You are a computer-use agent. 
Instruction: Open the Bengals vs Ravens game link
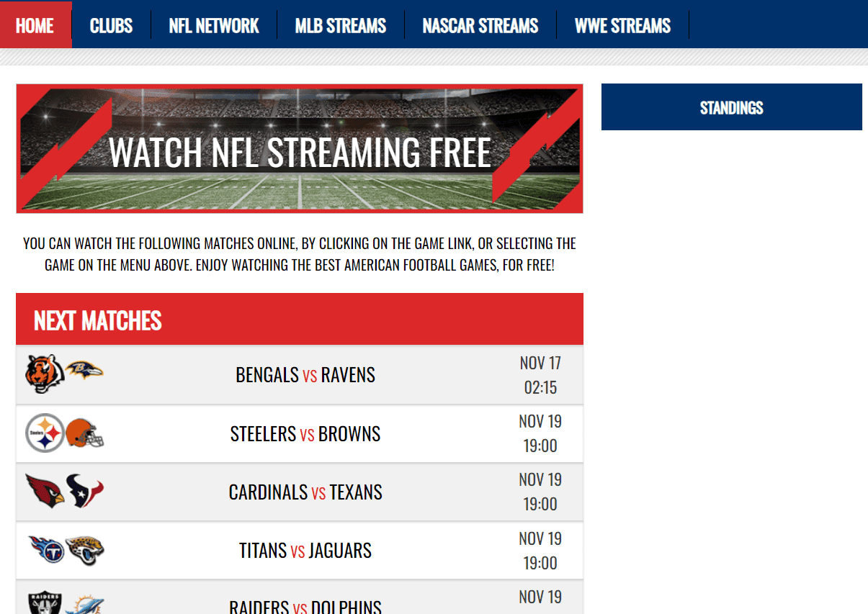pyautogui.click(x=305, y=375)
